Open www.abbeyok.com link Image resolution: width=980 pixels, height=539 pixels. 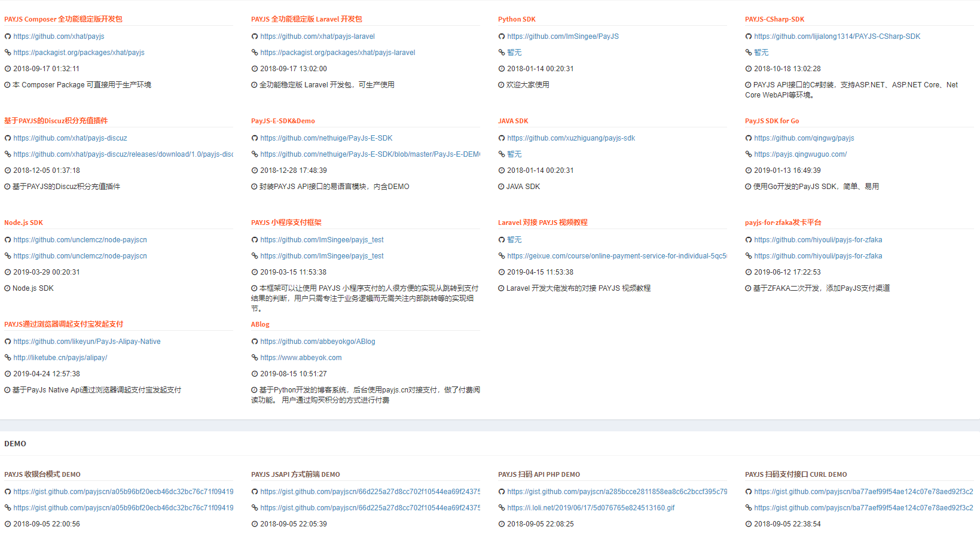click(x=301, y=358)
